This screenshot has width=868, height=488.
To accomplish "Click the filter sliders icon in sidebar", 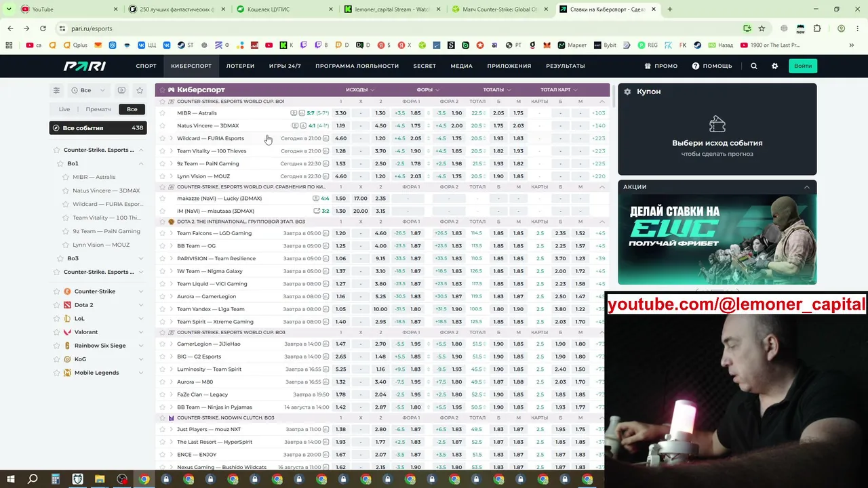I will click(x=57, y=90).
